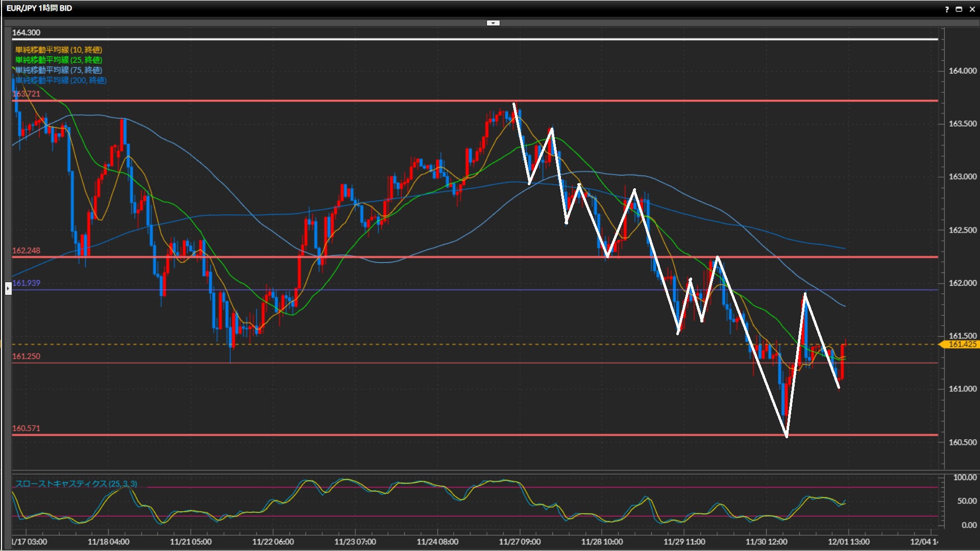980x551 pixels.
Task: Expand the collapsed toolbar dropdown arrow at top
Action: (493, 23)
